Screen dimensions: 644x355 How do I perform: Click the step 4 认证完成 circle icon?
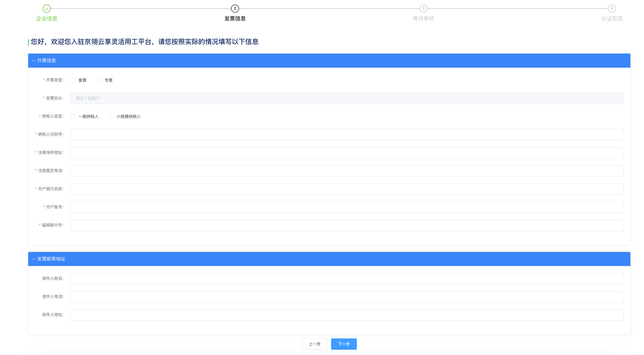click(x=612, y=9)
